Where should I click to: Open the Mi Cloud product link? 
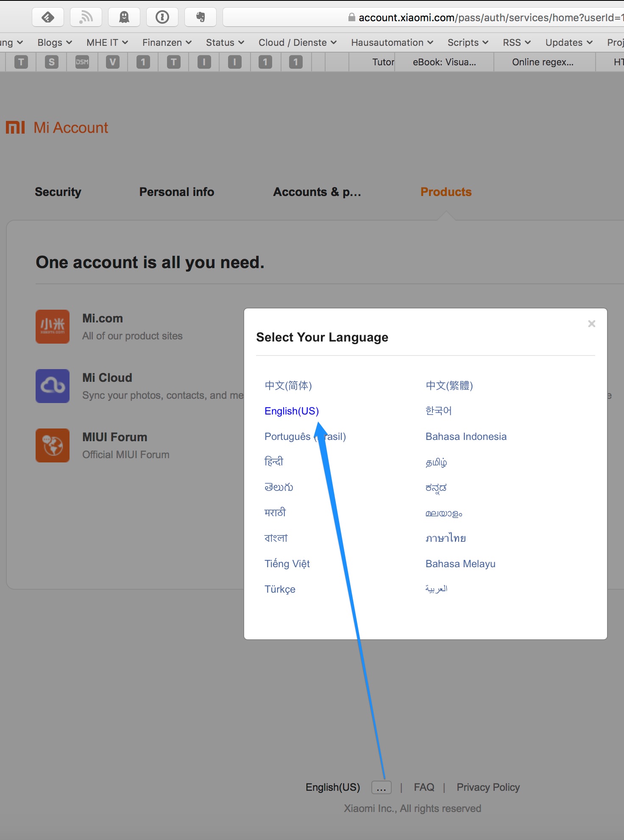click(x=107, y=378)
